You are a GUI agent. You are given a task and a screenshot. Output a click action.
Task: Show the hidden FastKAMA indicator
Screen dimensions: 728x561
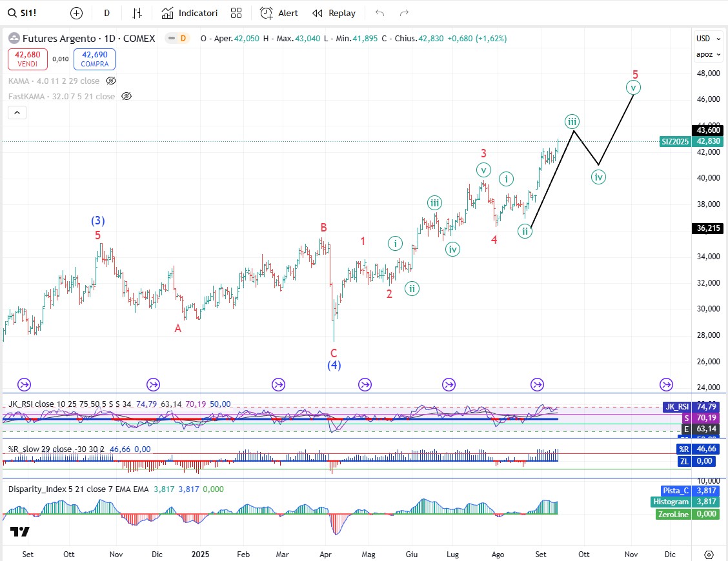tap(126, 96)
